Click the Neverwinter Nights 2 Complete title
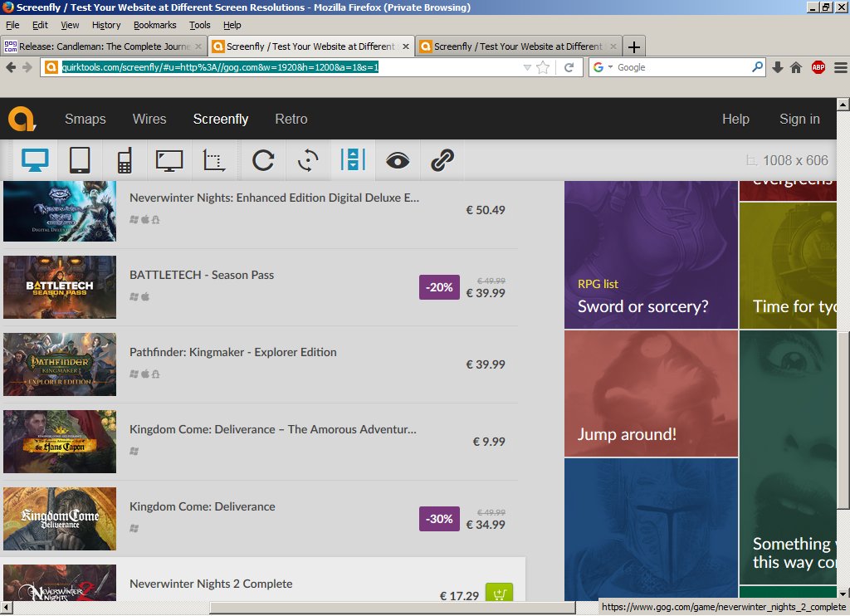Screen dimensions: 850x616 point(211,584)
